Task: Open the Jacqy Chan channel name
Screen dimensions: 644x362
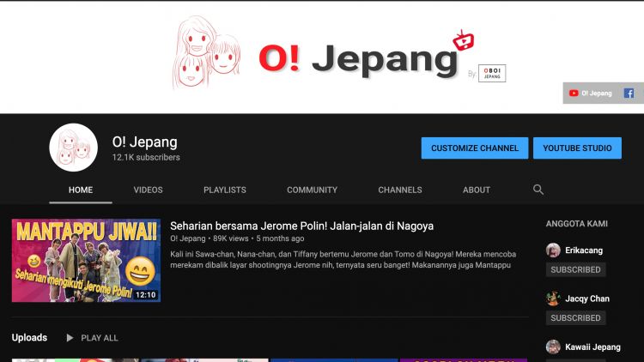Action: 587,299
